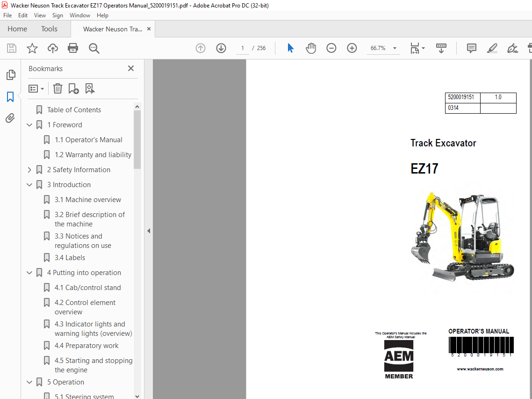Open the Find text search tool

click(x=94, y=48)
